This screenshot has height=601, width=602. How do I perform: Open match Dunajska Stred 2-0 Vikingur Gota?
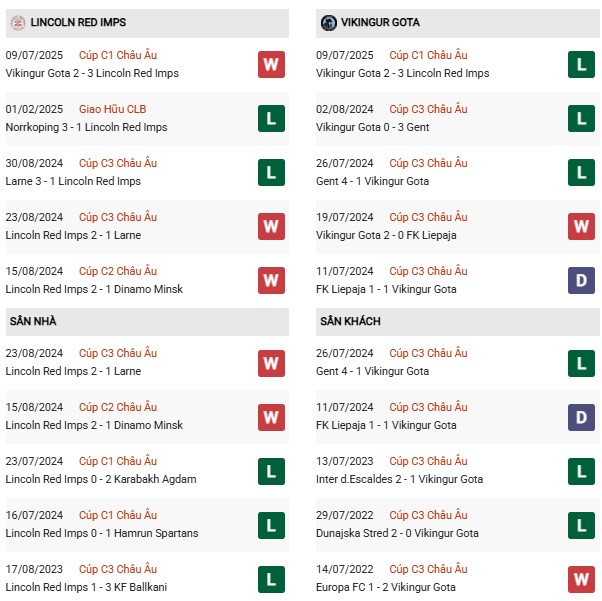coord(400,533)
